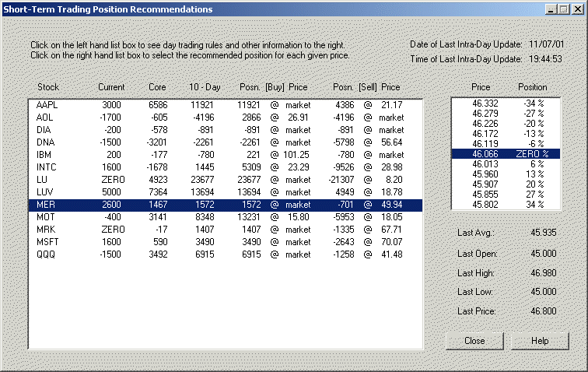Maximize the trading recommendations window

563,9
